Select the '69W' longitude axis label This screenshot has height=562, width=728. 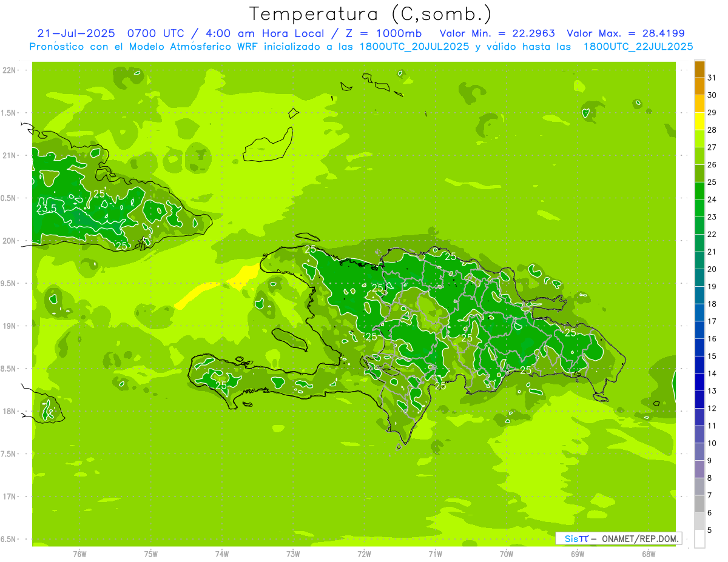[x=578, y=554]
